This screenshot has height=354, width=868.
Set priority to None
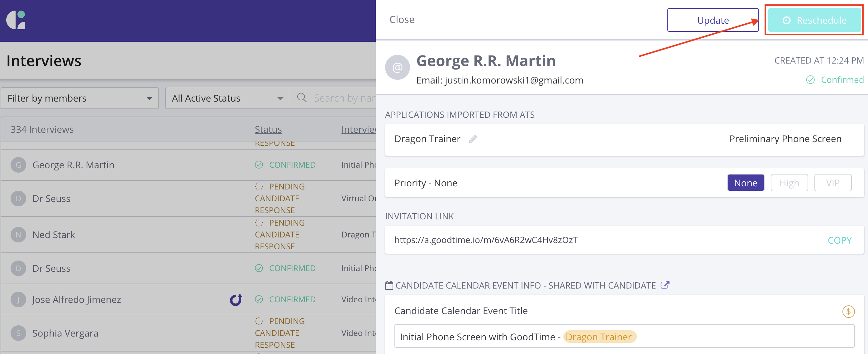745,183
